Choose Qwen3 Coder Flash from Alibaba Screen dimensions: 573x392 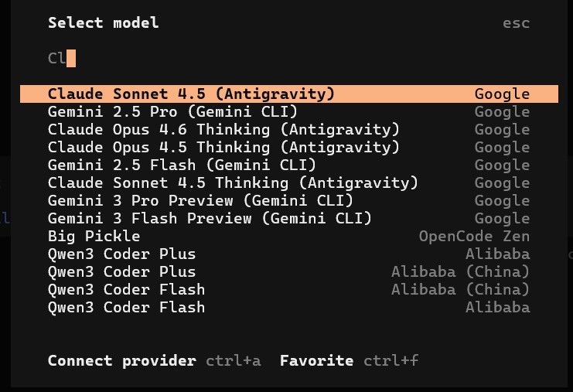pyautogui.click(x=127, y=307)
